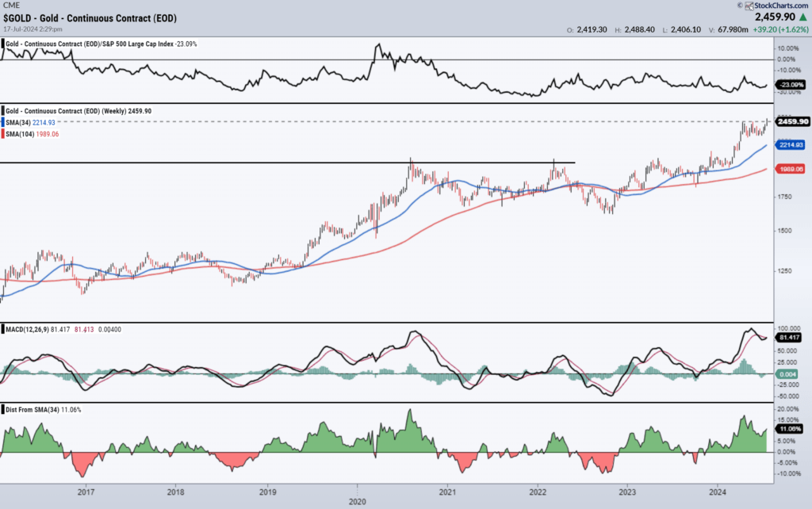
Task: Click the CME exchange label
Action: tap(11, 6)
